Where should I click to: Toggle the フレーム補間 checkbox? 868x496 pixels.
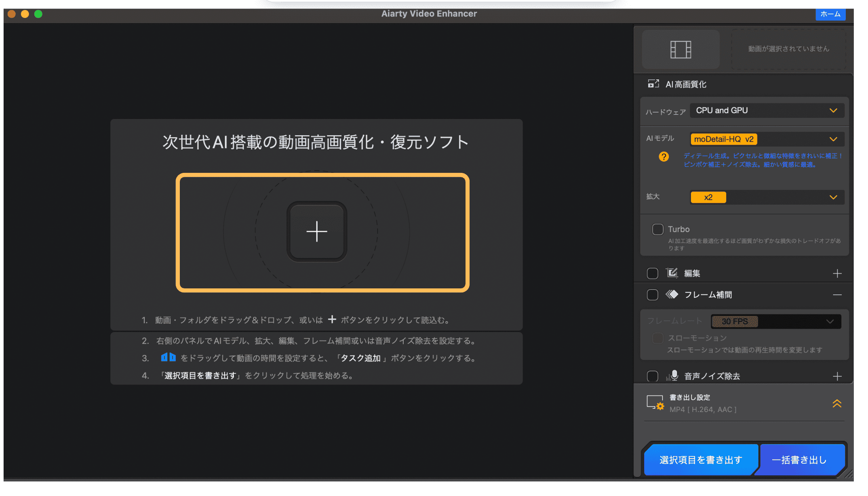pyautogui.click(x=652, y=295)
